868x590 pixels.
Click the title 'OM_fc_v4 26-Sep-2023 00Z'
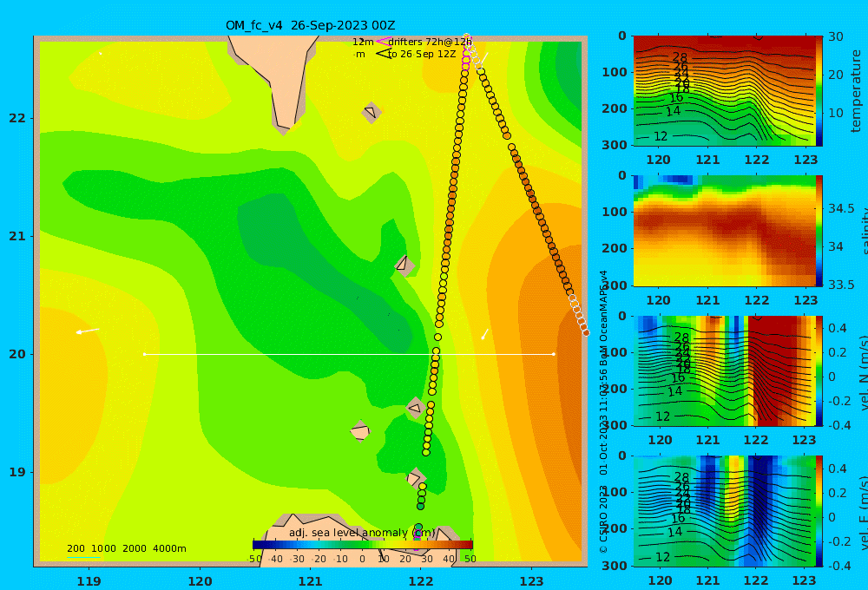click(310, 25)
